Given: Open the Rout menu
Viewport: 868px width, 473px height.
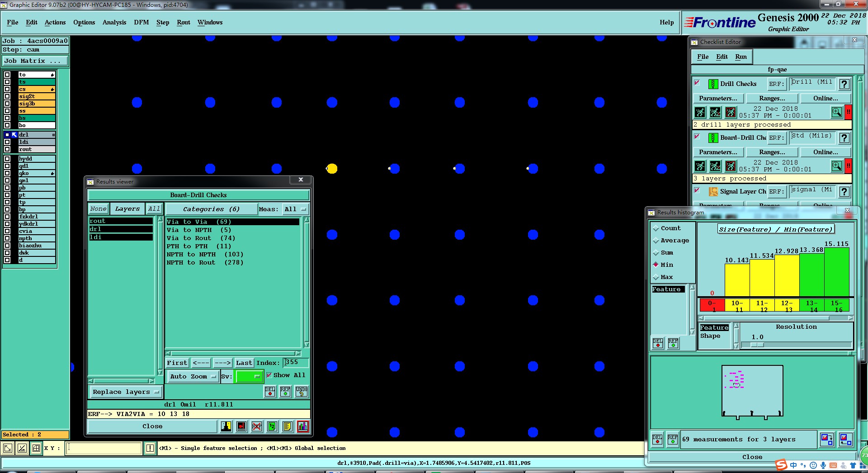Looking at the screenshot, I should click(x=184, y=23).
